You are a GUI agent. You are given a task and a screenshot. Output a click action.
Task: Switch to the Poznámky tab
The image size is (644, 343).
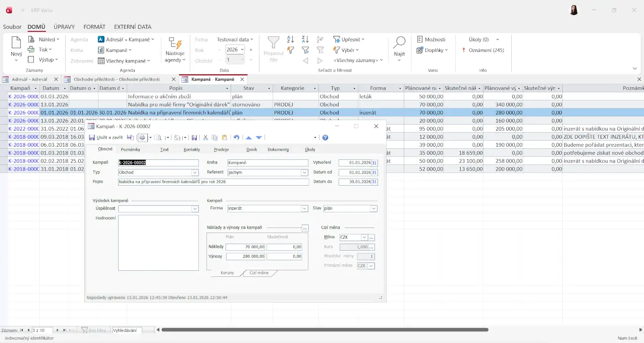pyautogui.click(x=130, y=149)
